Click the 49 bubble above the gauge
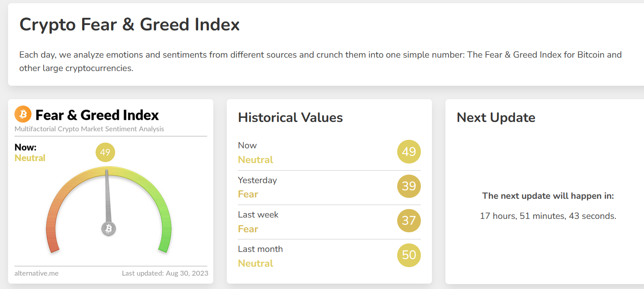Screen dimensions: 644x289 coord(105,152)
